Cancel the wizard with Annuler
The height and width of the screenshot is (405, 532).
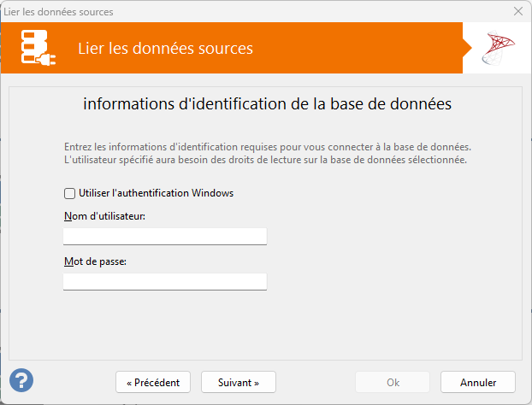(x=478, y=381)
